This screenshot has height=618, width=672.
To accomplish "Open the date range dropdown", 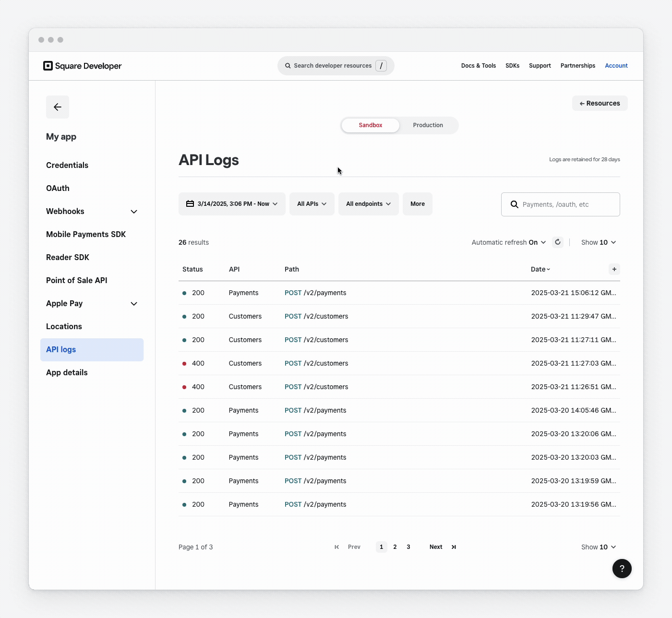I will (x=232, y=204).
